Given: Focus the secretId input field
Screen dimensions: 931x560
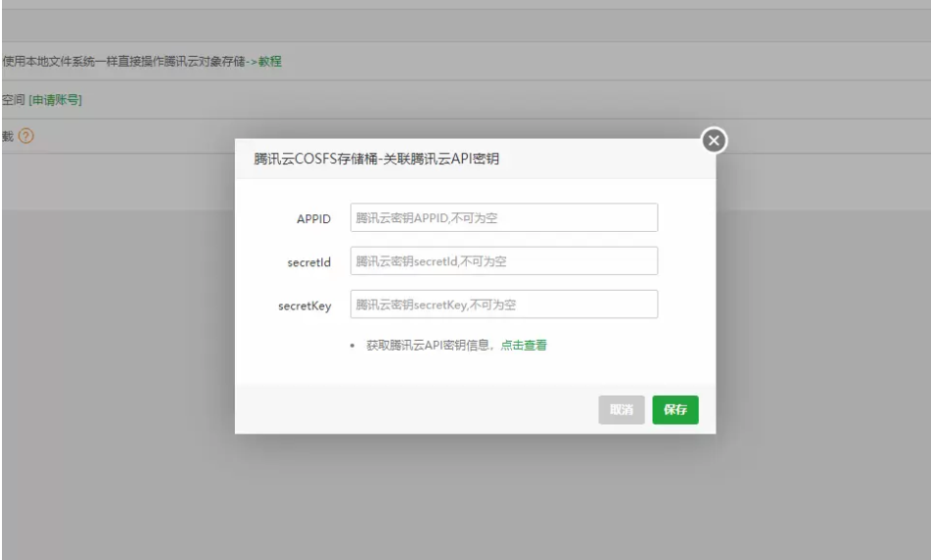Looking at the screenshot, I should pyautogui.click(x=503, y=261).
